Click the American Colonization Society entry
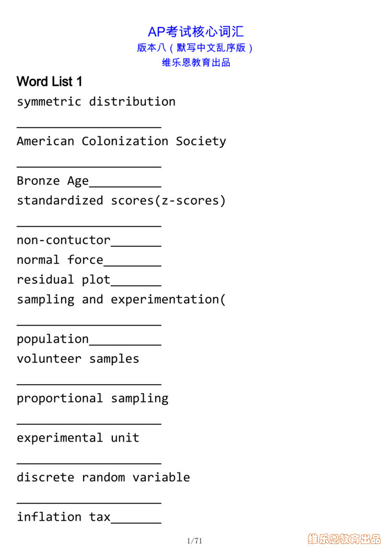 [x=121, y=142]
